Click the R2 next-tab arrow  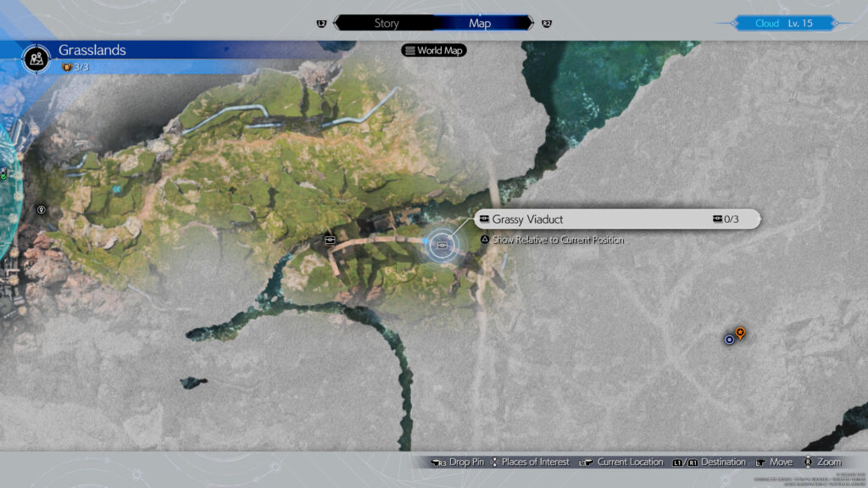[547, 23]
